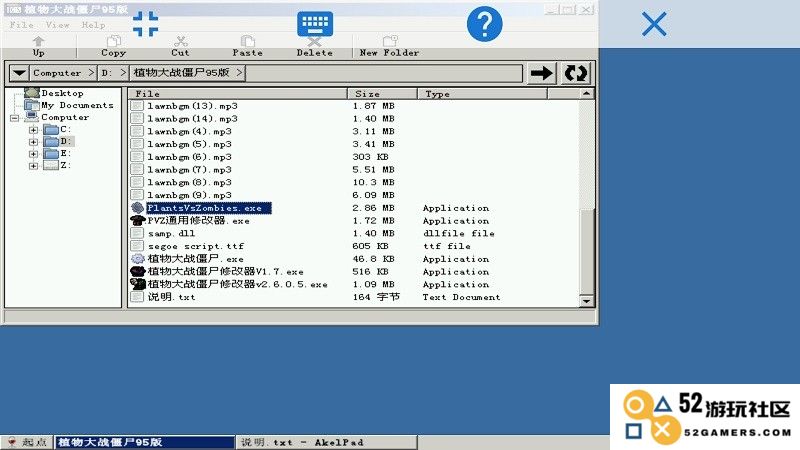
Task: Select lawnbgm(4).mp3 file
Action: coord(189,132)
